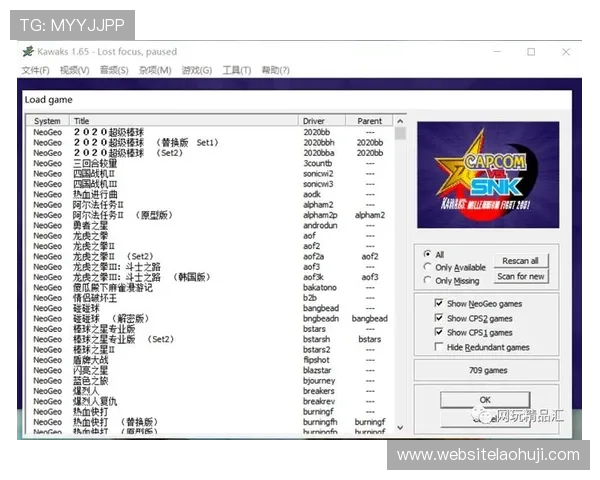Select the All radio button
Image resolution: width=600 pixels, height=480 pixels.
point(427,254)
